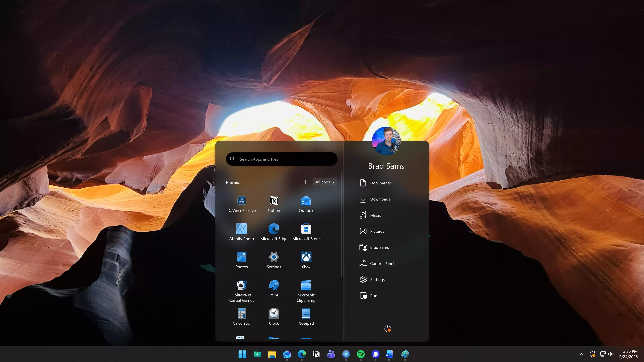Open Notepad from pinned apps
The image size is (644, 362).
[306, 317]
